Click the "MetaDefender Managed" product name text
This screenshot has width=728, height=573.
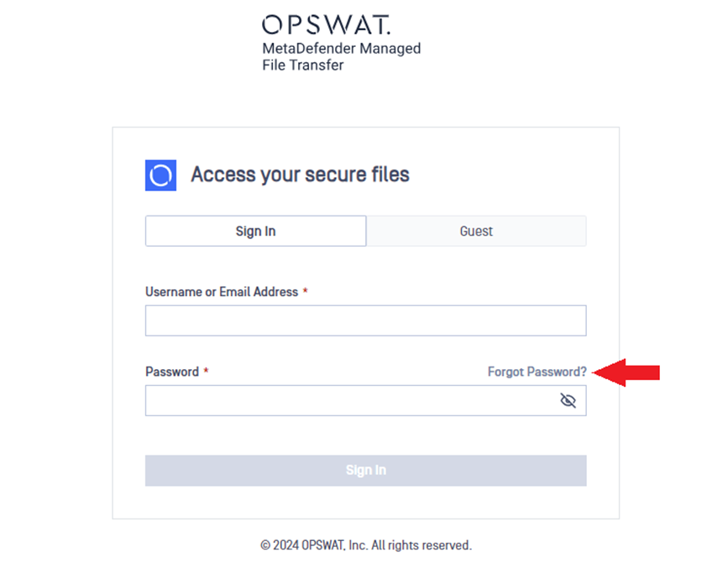[342, 49]
